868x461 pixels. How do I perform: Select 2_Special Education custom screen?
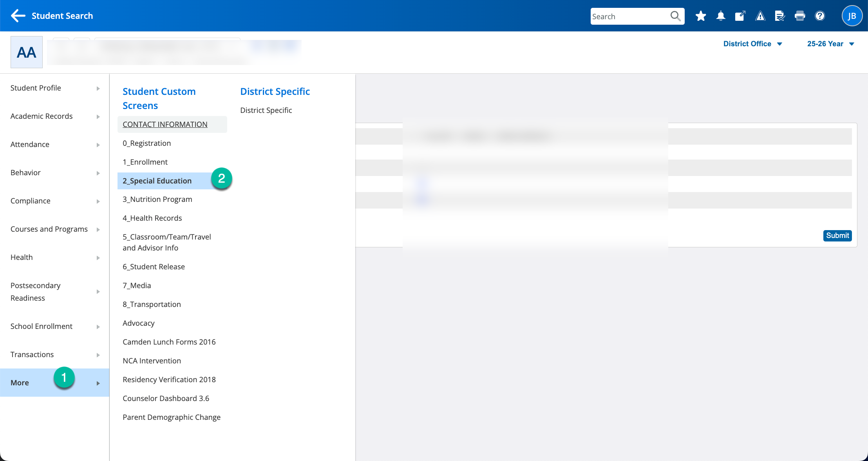[157, 181]
